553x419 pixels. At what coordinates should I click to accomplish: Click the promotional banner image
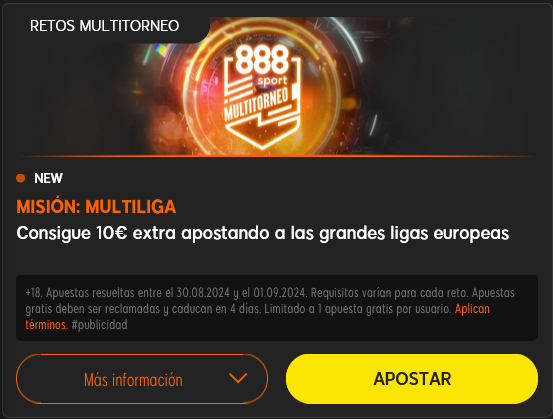[x=276, y=86]
